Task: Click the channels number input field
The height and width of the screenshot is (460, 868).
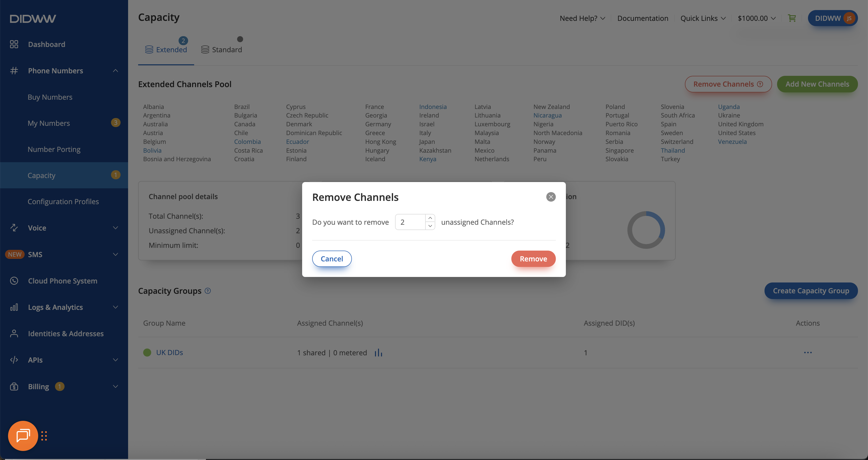Action: click(410, 222)
